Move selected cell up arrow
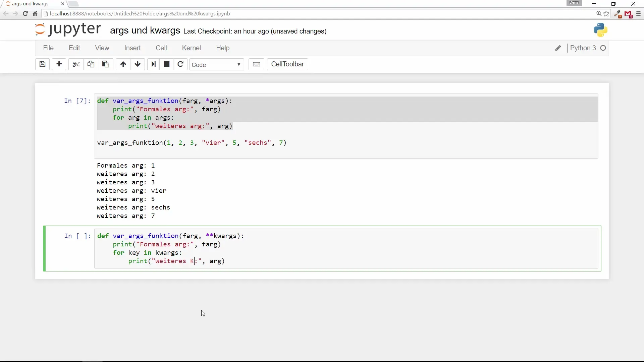644x362 pixels. point(123,64)
